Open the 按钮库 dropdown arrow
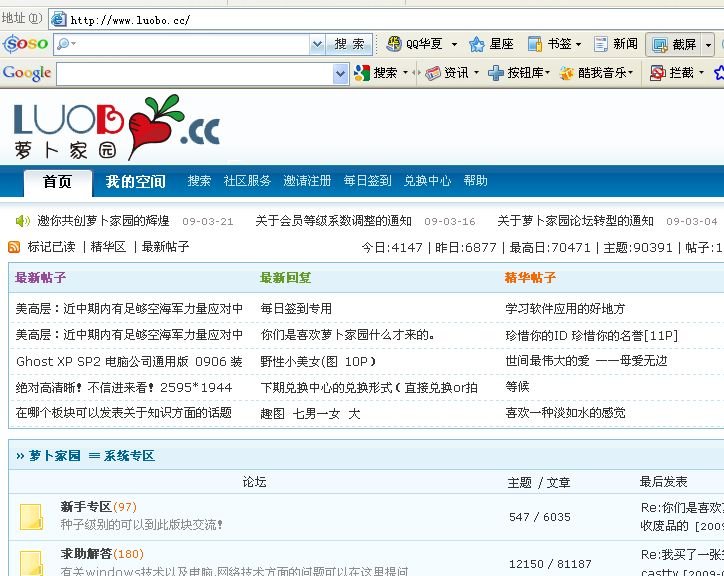The width and height of the screenshot is (724, 576). tap(548, 73)
